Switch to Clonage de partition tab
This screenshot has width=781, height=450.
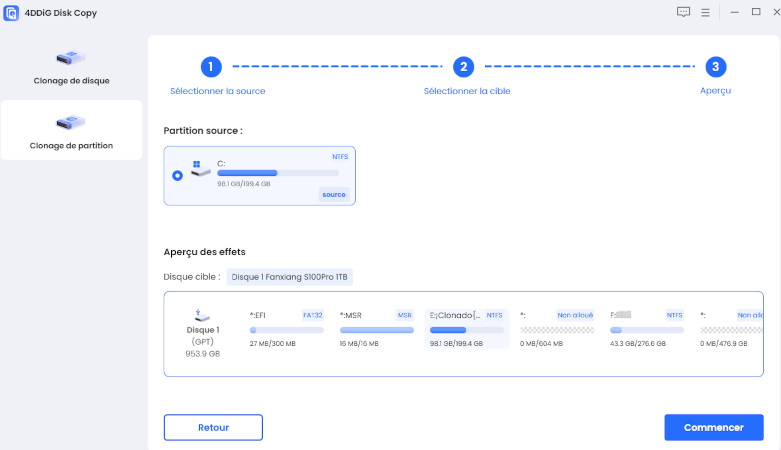coord(72,131)
